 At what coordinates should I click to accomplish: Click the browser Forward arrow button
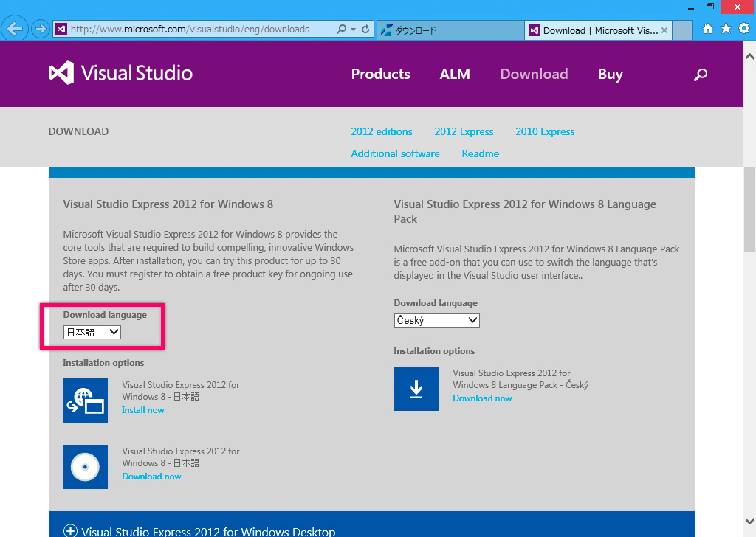[41, 29]
